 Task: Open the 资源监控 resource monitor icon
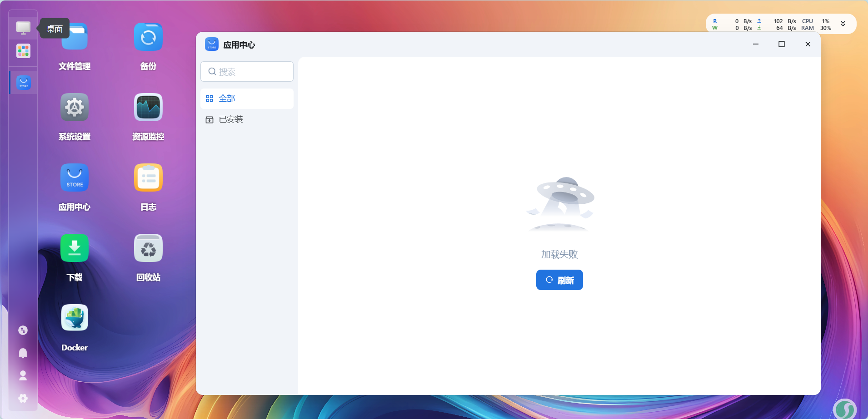coord(148,108)
